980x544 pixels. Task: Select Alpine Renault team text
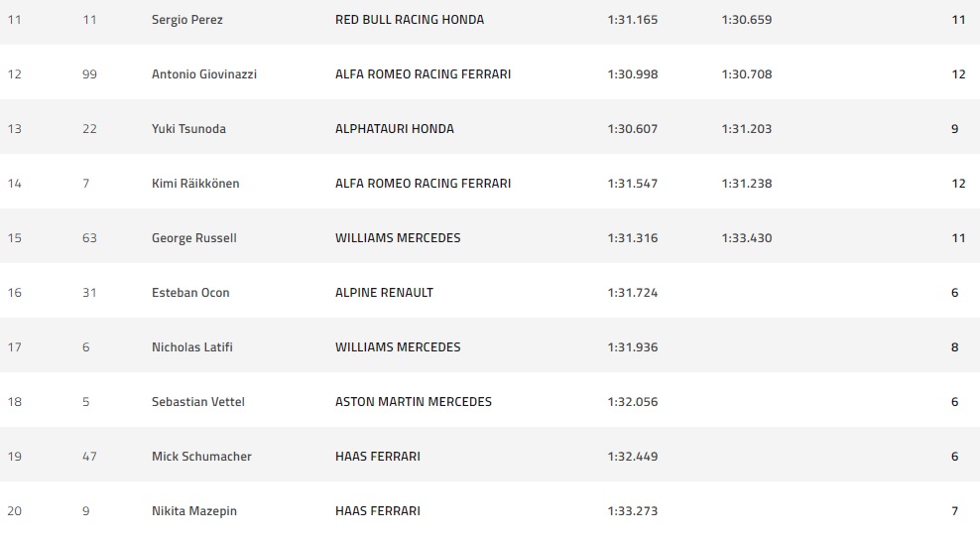click(384, 293)
